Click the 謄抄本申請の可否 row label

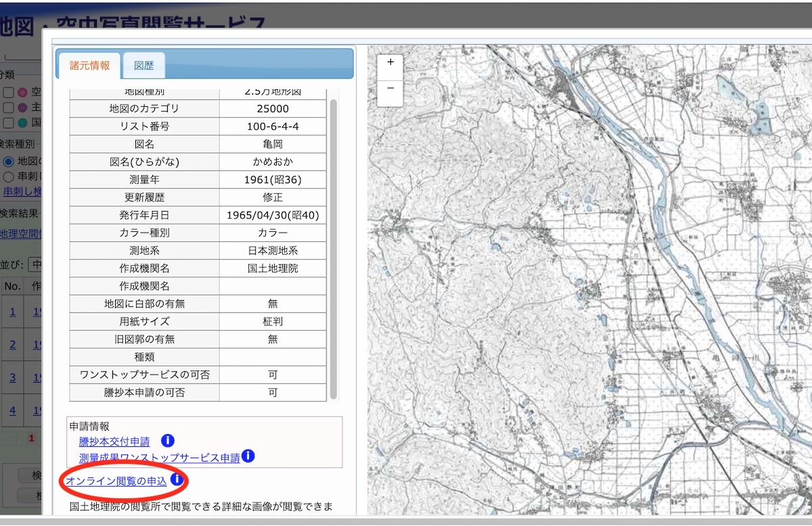click(x=144, y=392)
